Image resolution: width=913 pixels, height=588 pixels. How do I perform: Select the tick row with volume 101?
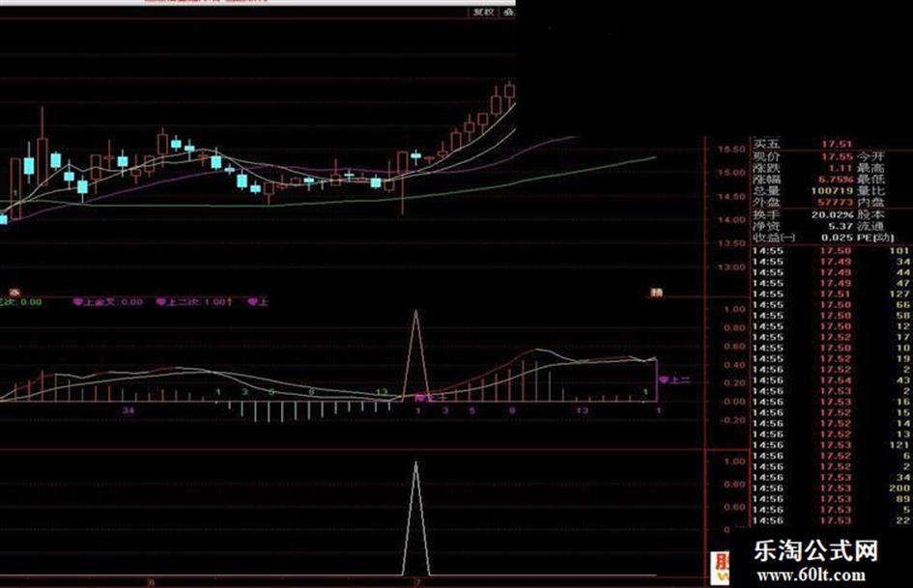point(831,251)
